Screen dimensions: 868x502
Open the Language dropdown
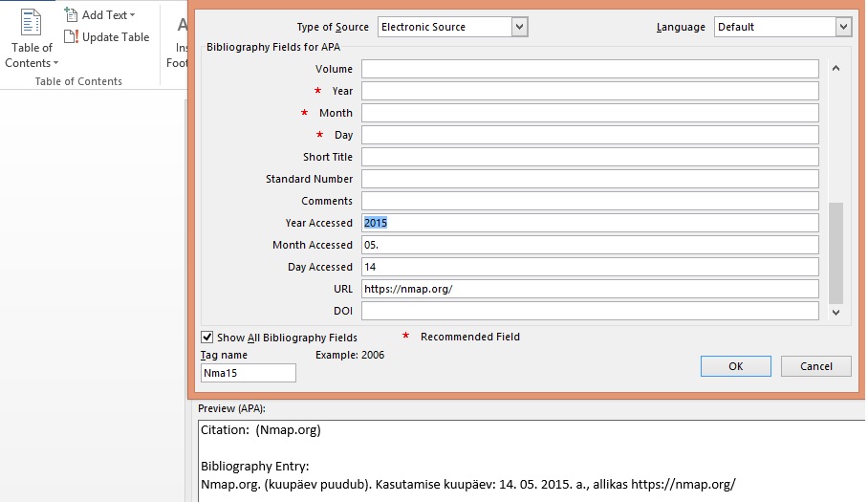(x=843, y=27)
